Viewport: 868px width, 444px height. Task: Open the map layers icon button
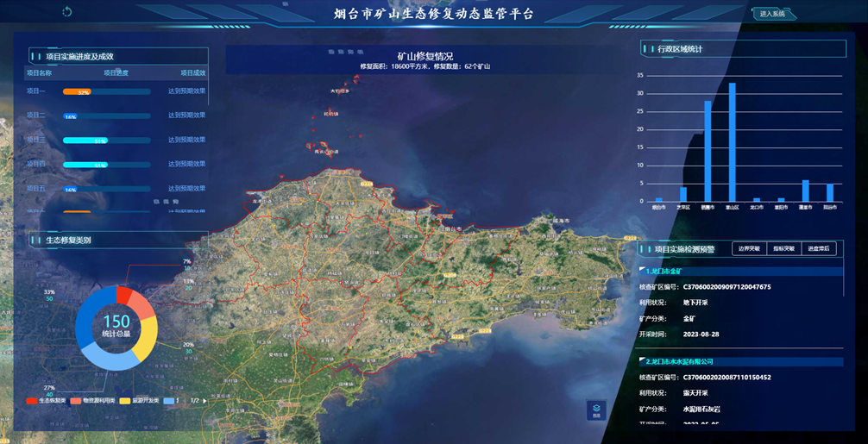(x=596, y=410)
